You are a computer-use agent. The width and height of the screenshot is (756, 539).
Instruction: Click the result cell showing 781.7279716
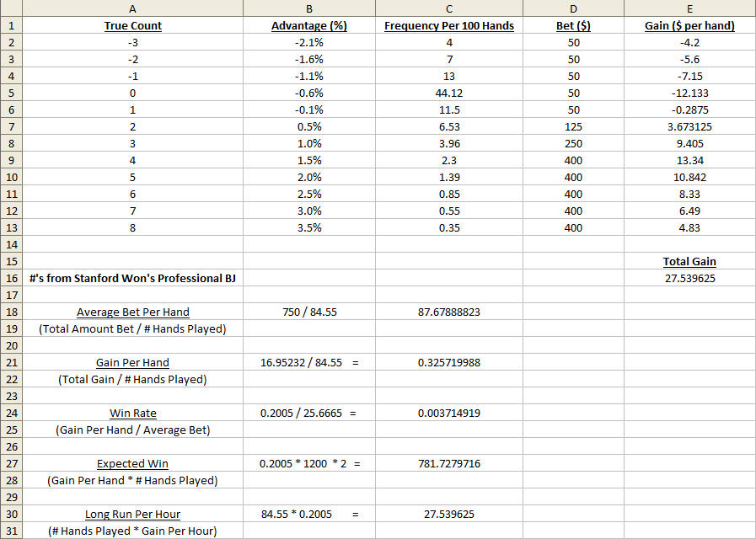(x=449, y=464)
